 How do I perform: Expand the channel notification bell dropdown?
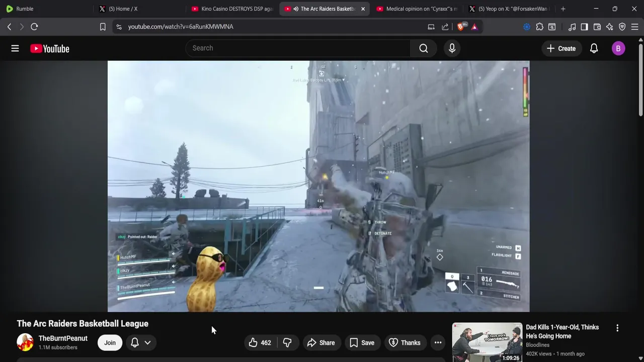point(141,343)
